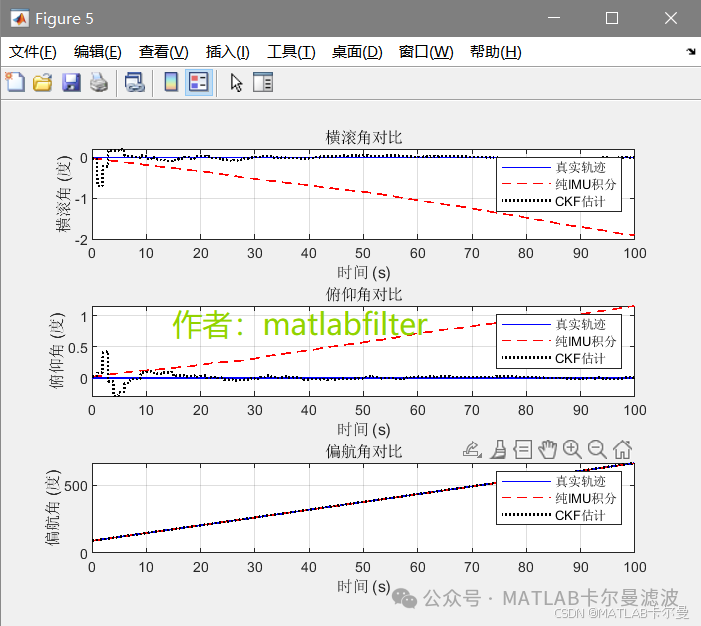Expand the axes export menu icon
Viewport: 701px width, 626px height.
[x=472, y=449]
